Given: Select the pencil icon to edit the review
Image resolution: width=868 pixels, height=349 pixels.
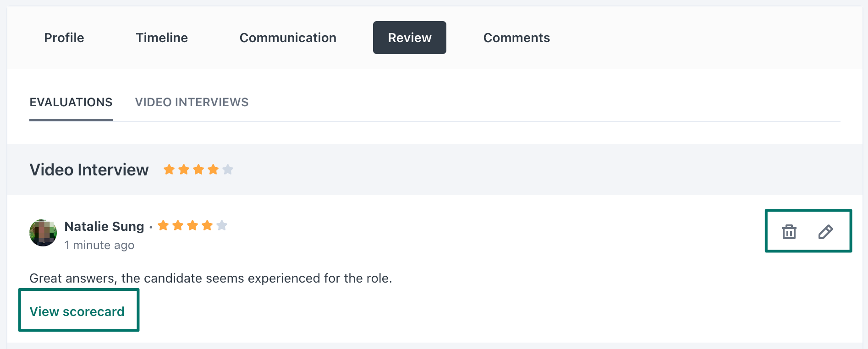Looking at the screenshot, I should coord(826,232).
